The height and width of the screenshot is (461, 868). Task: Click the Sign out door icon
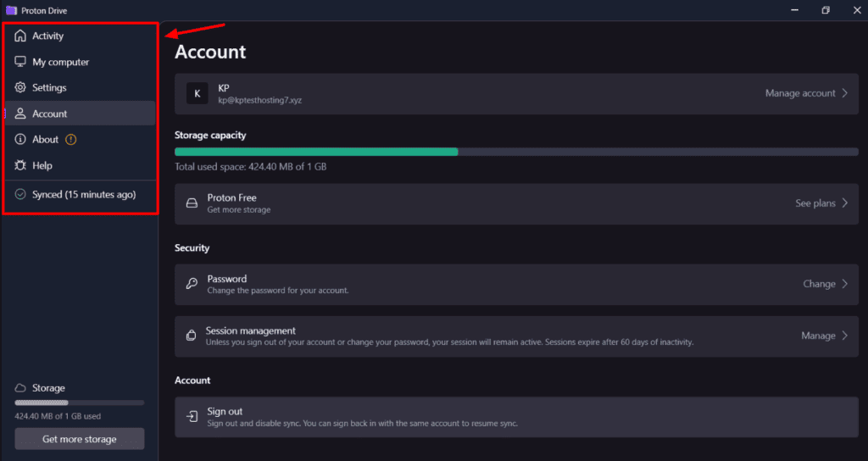pos(192,417)
